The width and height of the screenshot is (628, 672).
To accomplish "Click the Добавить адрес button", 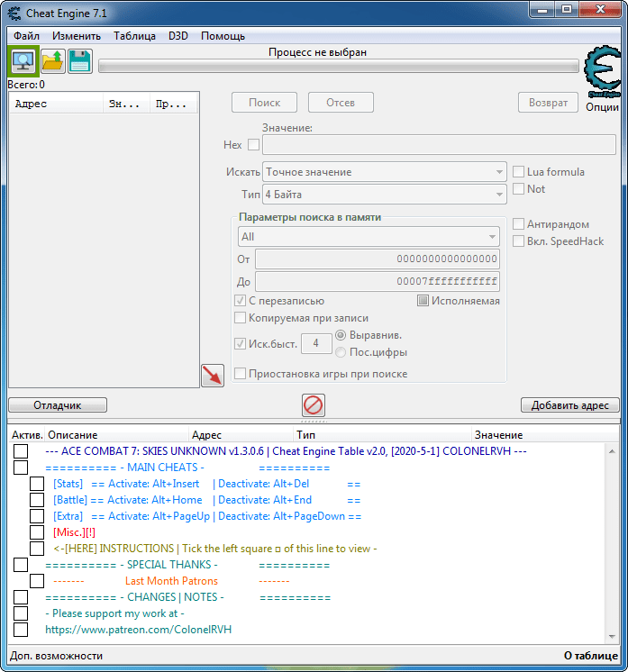I will pos(570,405).
